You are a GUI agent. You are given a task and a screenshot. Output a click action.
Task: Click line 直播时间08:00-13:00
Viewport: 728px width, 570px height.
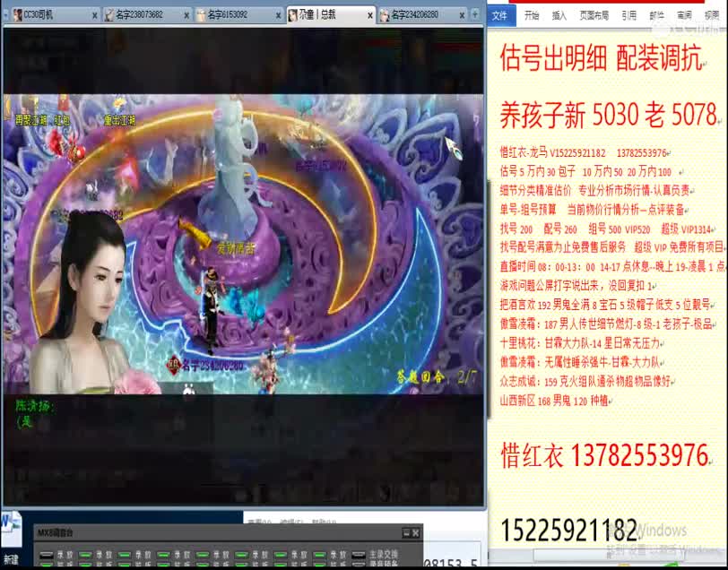612,266
